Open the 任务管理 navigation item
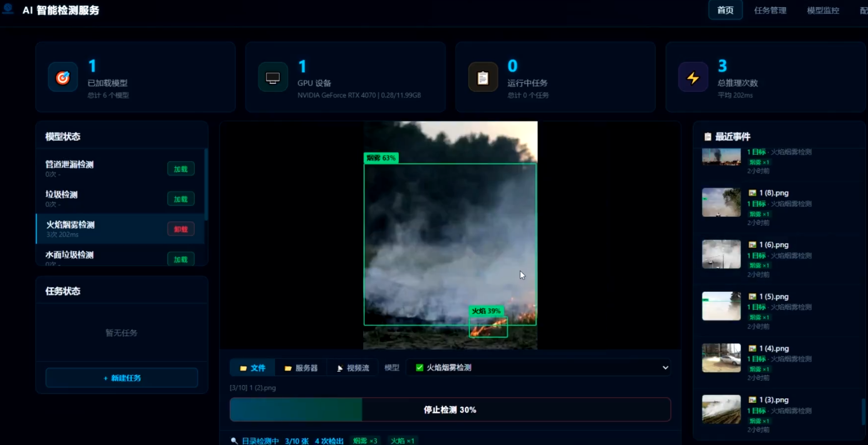 [770, 10]
